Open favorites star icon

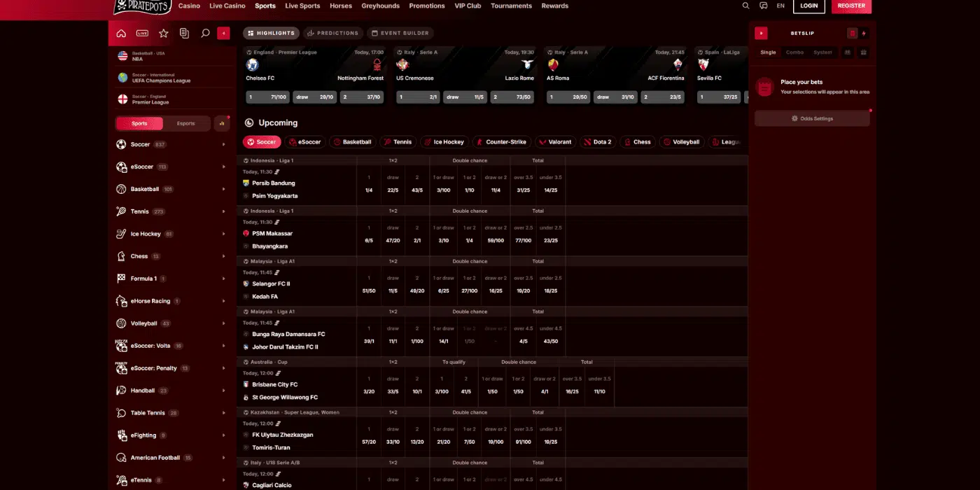[163, 33]
